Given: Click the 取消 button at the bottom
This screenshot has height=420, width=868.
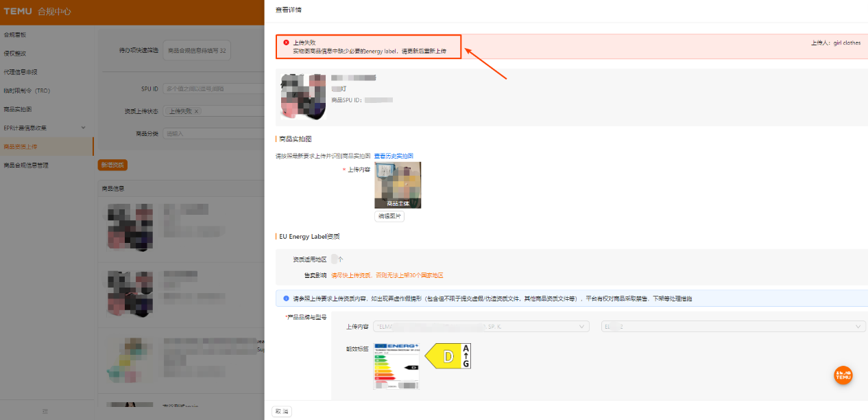Looking at the screenshot, I should coord(281,411).
